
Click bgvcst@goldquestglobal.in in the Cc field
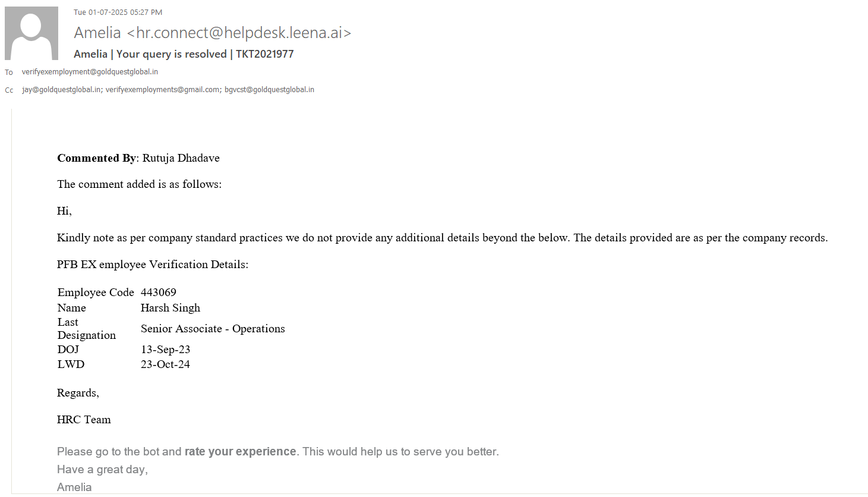pos(269,90)
